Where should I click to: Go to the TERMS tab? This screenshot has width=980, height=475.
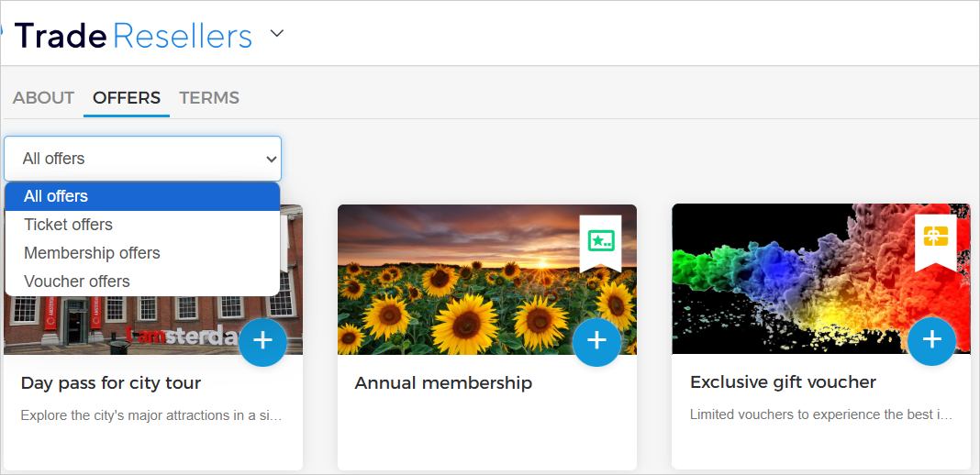click(x=209, y=98)
